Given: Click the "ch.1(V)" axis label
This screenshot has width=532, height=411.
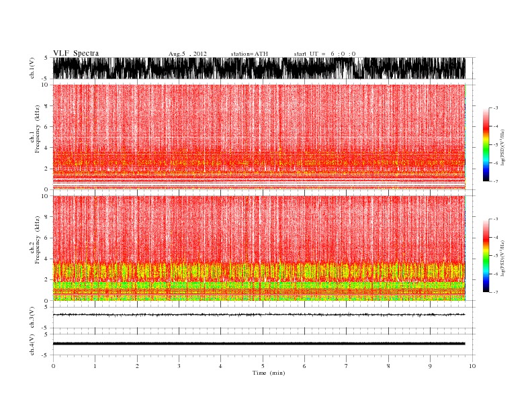Looking at the screenshot, I should 32,68.
